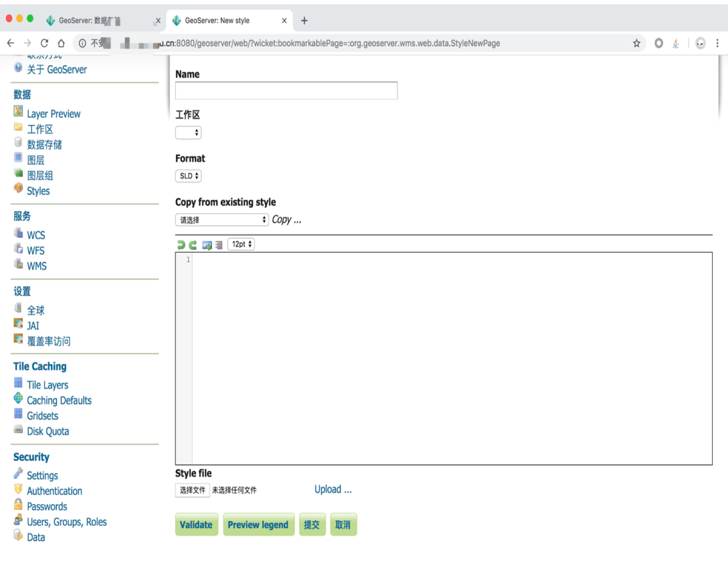The height and width of the screenshot is (563, 728).
Task: Open the Upload ... link
Action: (333, 489)
